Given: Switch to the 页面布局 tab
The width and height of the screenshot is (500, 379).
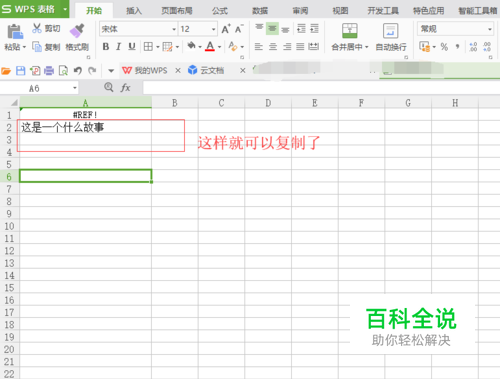Looking at the screenshot, I should [177, 11].
